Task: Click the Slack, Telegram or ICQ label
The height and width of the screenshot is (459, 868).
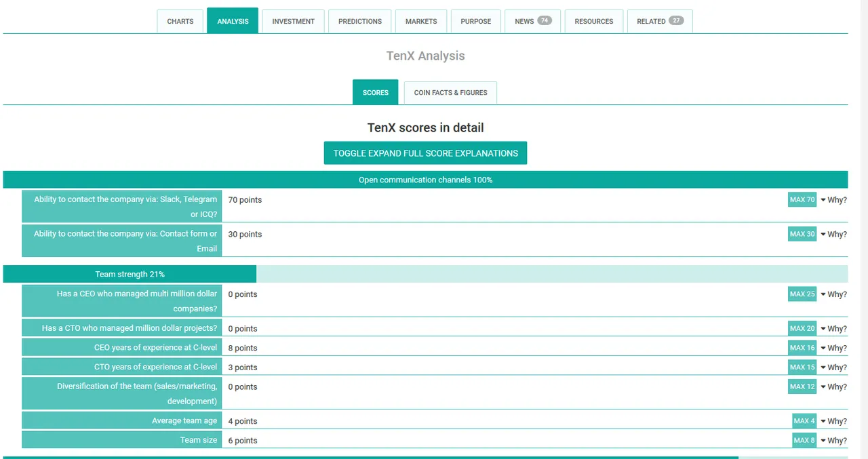Action: pos(122,206)
